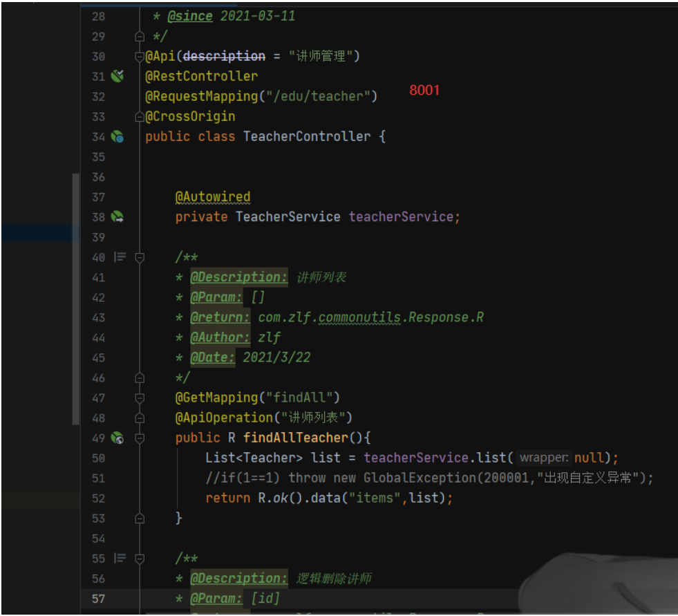Collapse fold marker at @GetMapping line 47

[139, 398]
